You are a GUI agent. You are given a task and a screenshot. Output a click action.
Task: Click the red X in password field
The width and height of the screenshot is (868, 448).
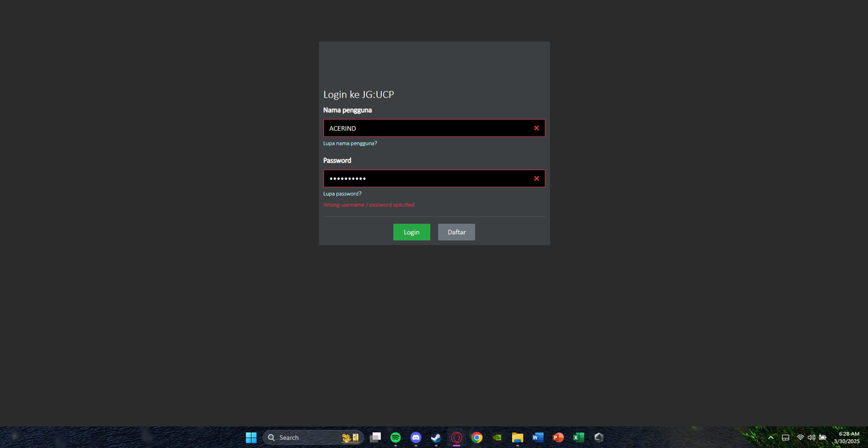click(536, 179)
